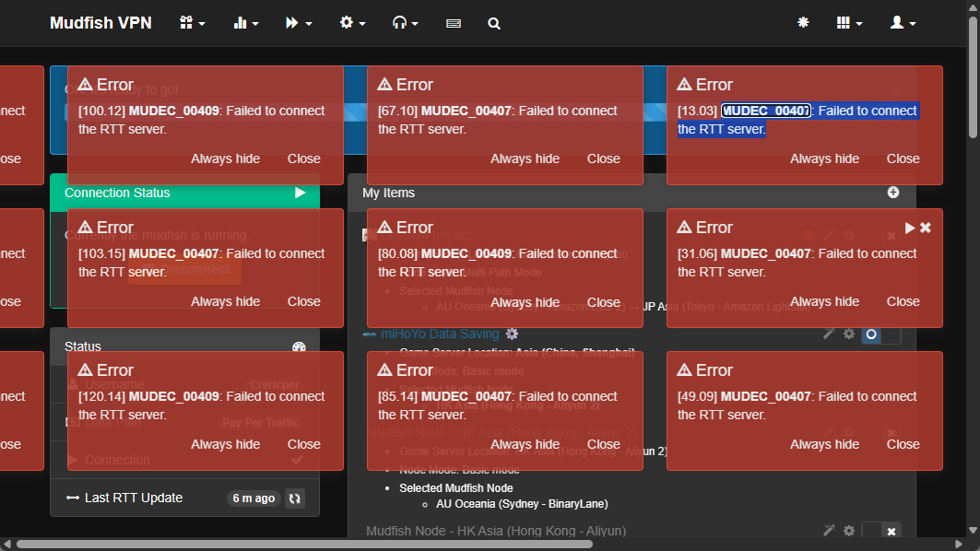This screenshot has width=980, height=551.
Task: Click the 'Last RTT Update' label
Action: coord(134,498)
